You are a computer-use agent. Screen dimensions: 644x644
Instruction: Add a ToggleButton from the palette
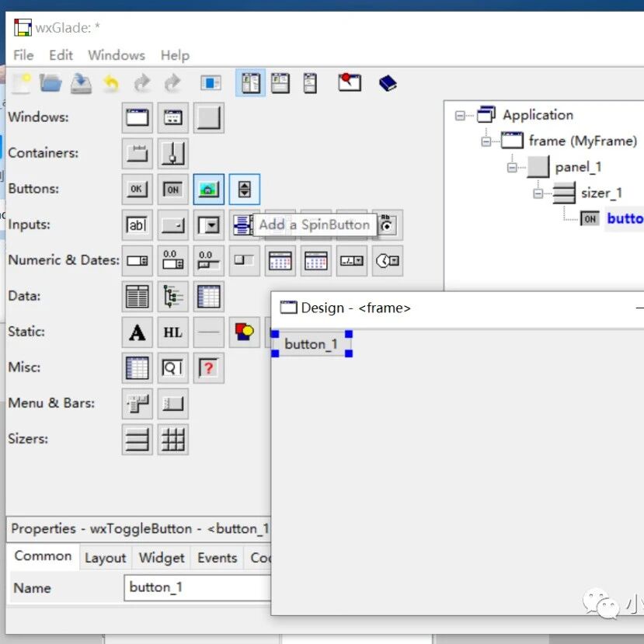[173, 190]
